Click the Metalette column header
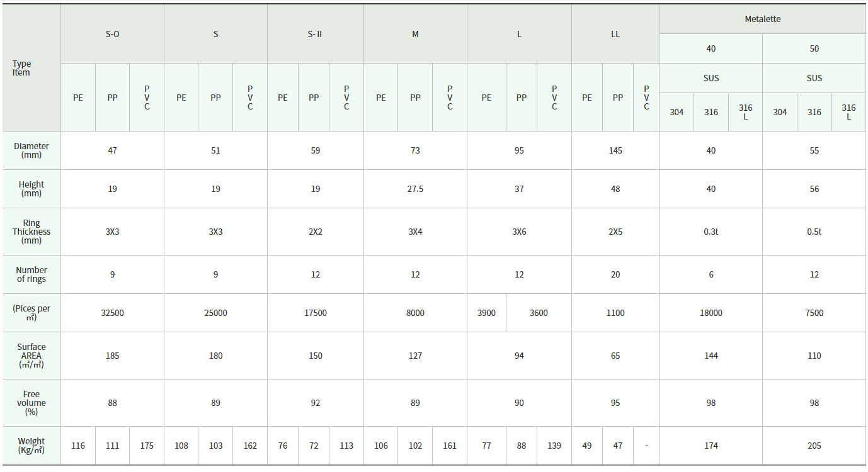 pyautogui.click(x=762, y=19)
